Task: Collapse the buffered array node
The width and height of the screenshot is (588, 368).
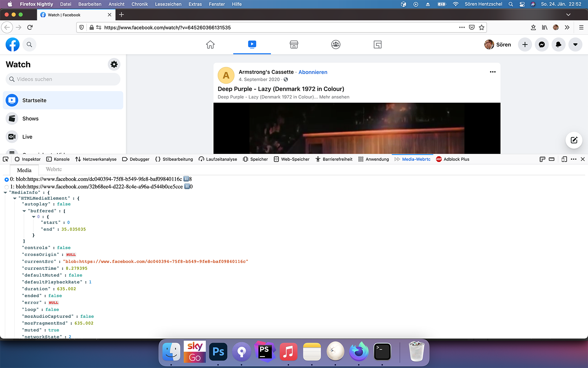Action: click(24, 211)
